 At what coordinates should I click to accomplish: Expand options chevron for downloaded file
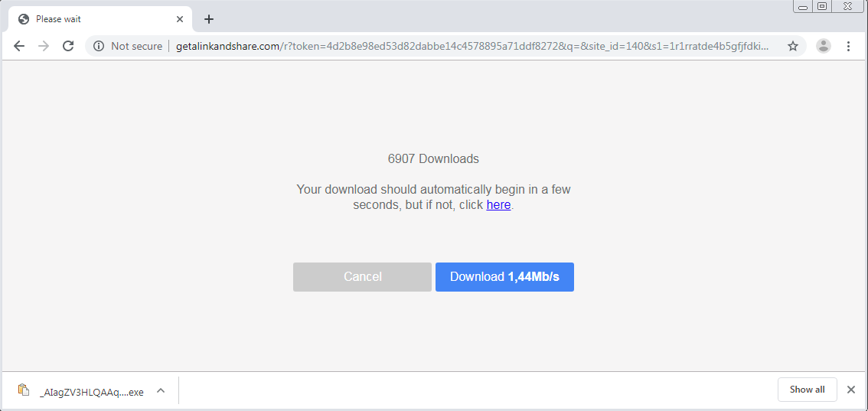coord(161,390)
